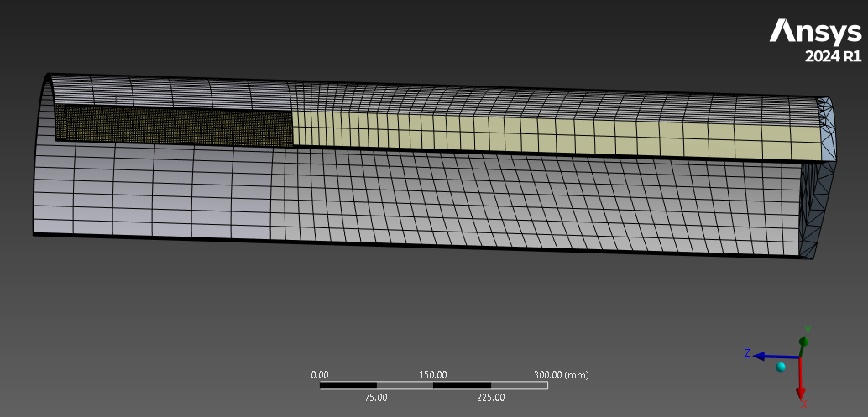Click the '150.00' scale label
Screen dimensions: 868x417
click(432, 375)
